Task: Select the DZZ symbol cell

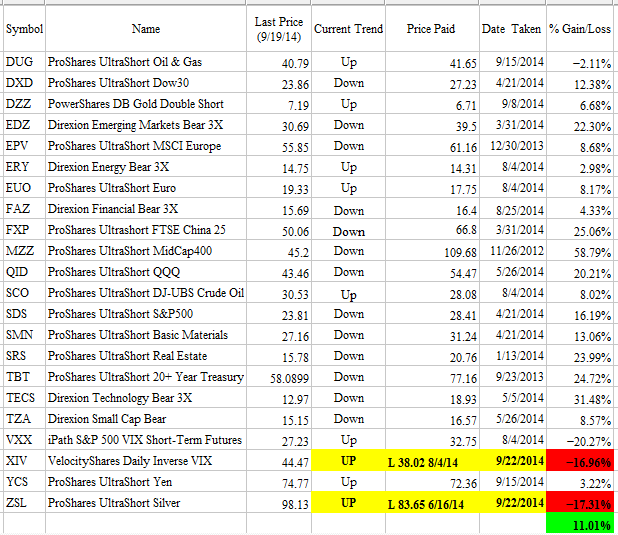Action: point(24,104)
